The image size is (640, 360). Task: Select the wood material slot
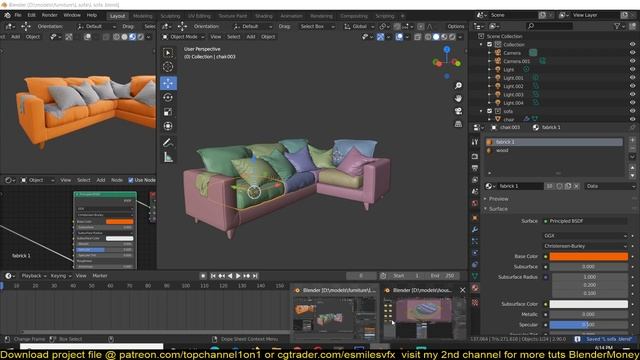pyautogui.click(x=554, y=151)
